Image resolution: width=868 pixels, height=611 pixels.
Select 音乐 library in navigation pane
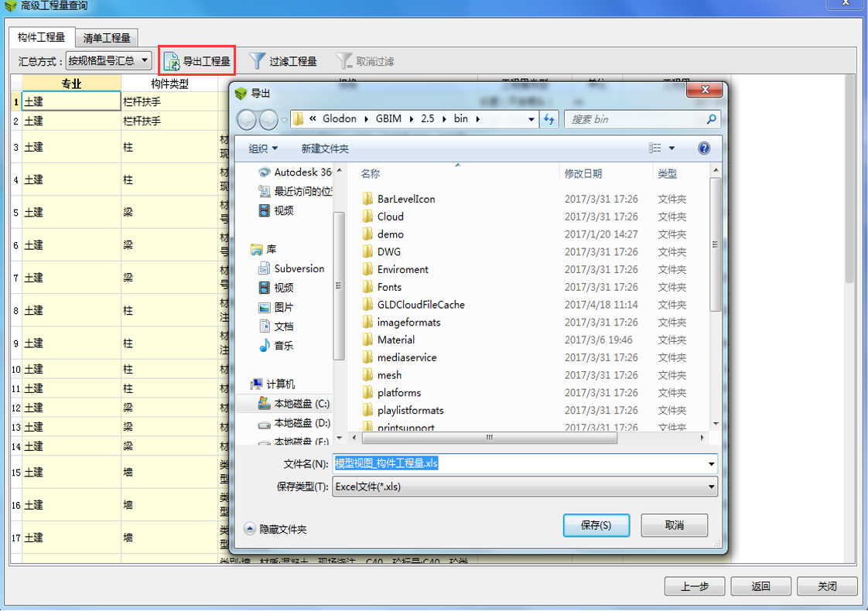coord(275,346)
